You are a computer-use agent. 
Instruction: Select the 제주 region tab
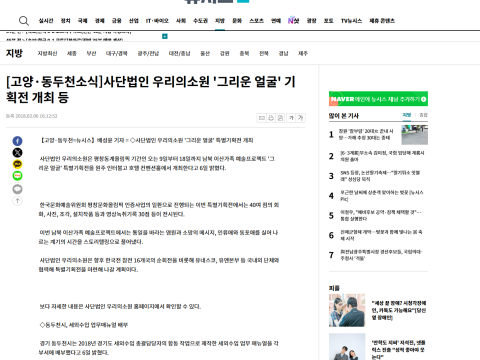[303, 53]
